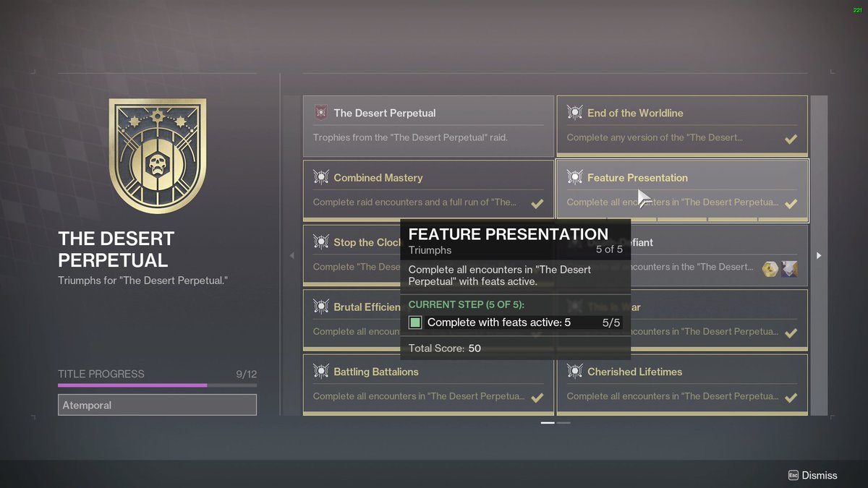Go to previous triumphs page arrow

[x=292, y=255]
